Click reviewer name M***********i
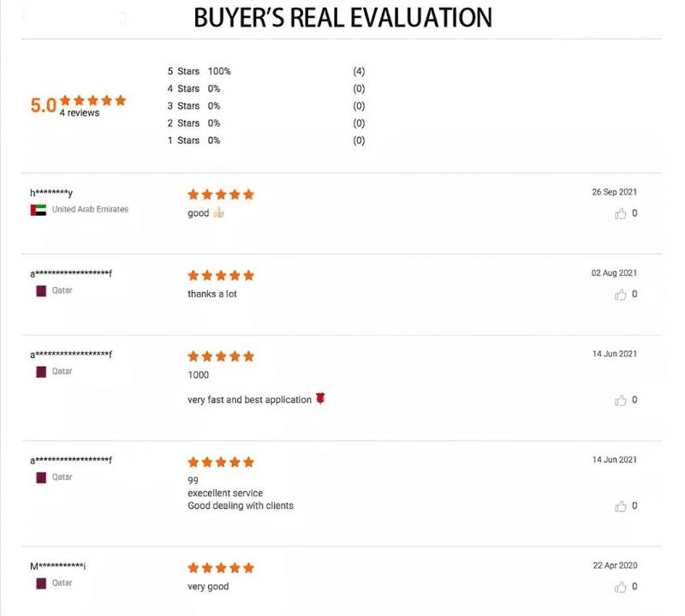The image size is (685, 616). (x=57, y=566)
